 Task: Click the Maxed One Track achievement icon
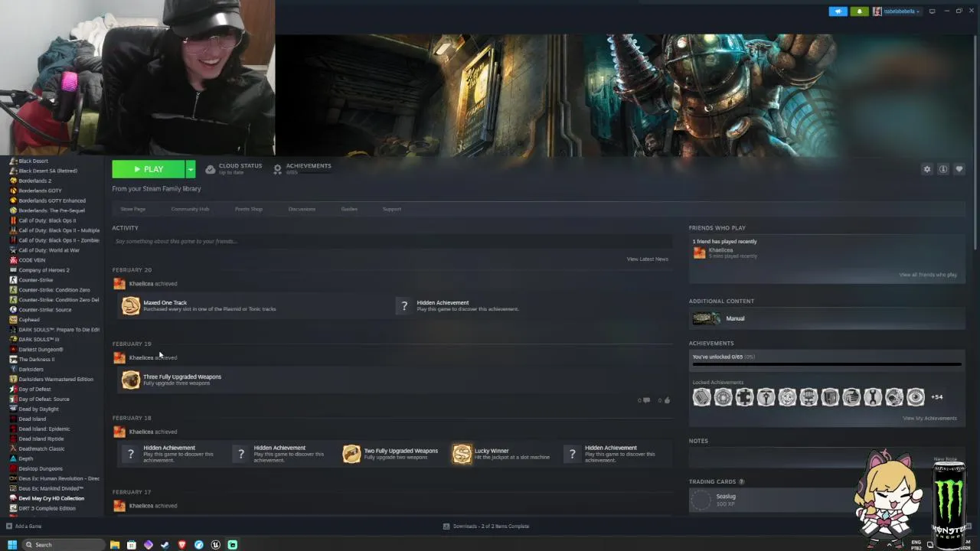(x=131, y=306)
